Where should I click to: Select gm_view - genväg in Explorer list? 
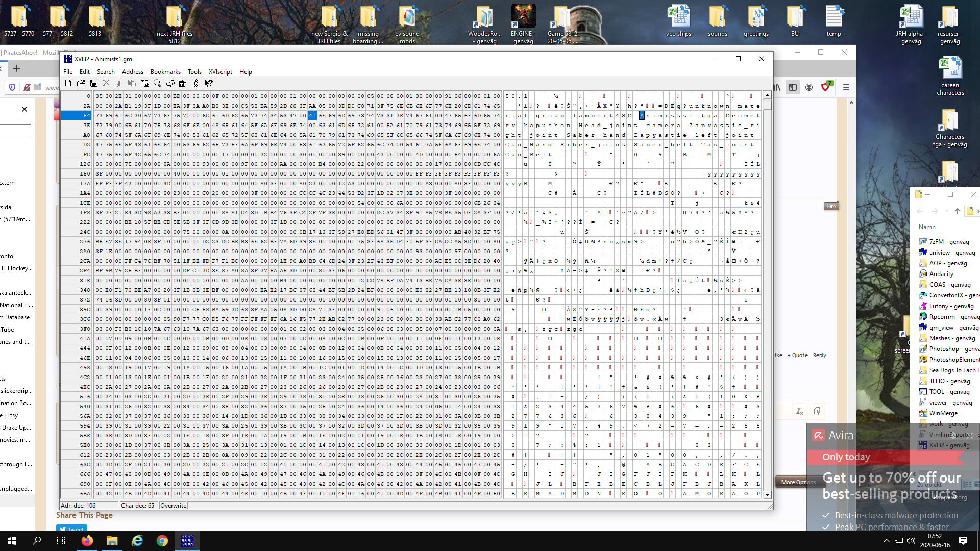click(x=949, y=328)
